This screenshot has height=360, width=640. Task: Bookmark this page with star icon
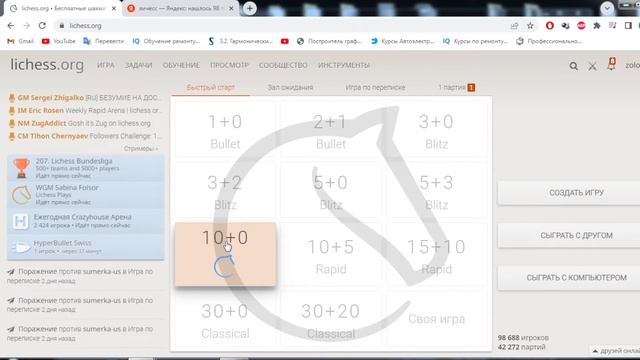coord(530,26)
